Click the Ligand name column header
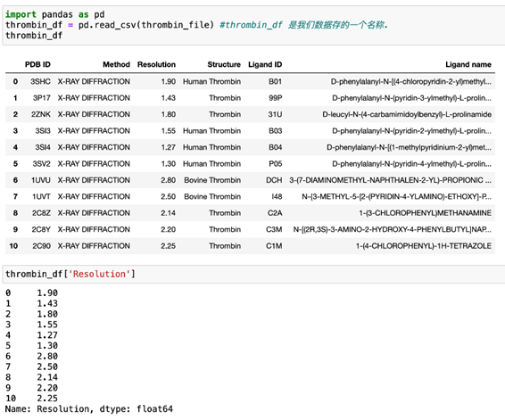505x420 pixels. pyautogui.click(x=468, y=64)
